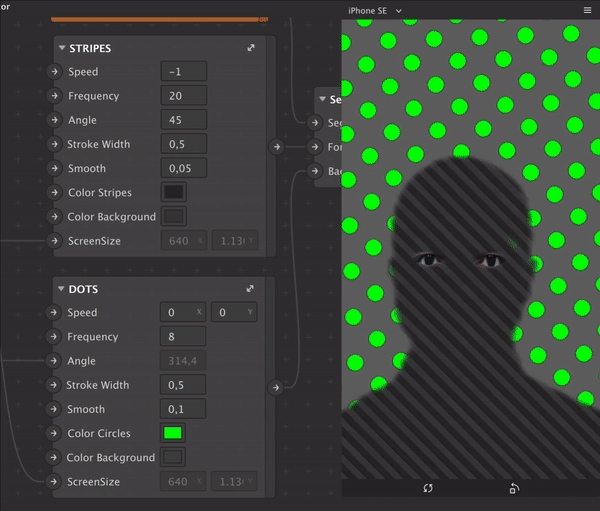Click the Fo input port of the Se patch

pos(315,147)
